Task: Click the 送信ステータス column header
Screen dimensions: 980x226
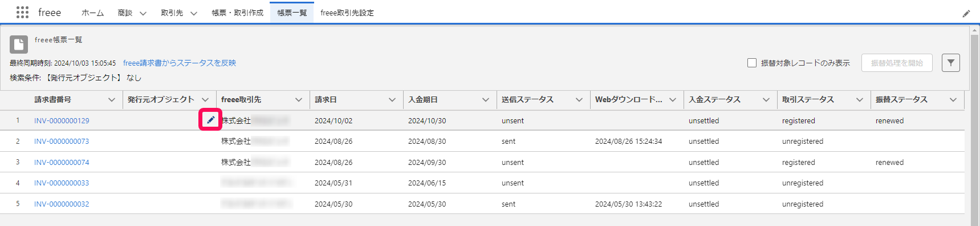Action: [x=527, y=99]
